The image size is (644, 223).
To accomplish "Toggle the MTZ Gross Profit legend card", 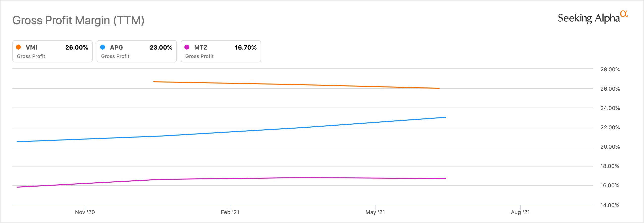I will click(221, 52).
